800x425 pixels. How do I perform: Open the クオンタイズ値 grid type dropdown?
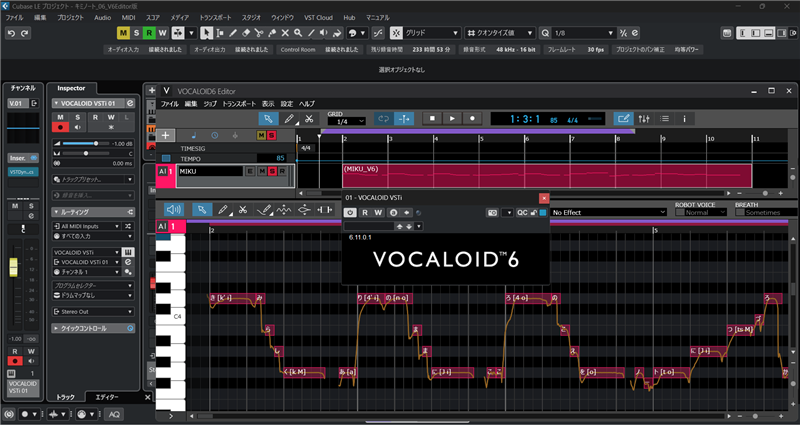[x=501, y=33]
